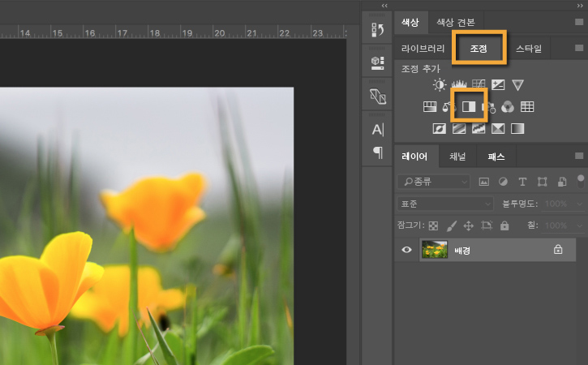Hide the 배경 layer with the eye icon
The width and height of the screenshot is (588, 365).
tap(406, 250)
